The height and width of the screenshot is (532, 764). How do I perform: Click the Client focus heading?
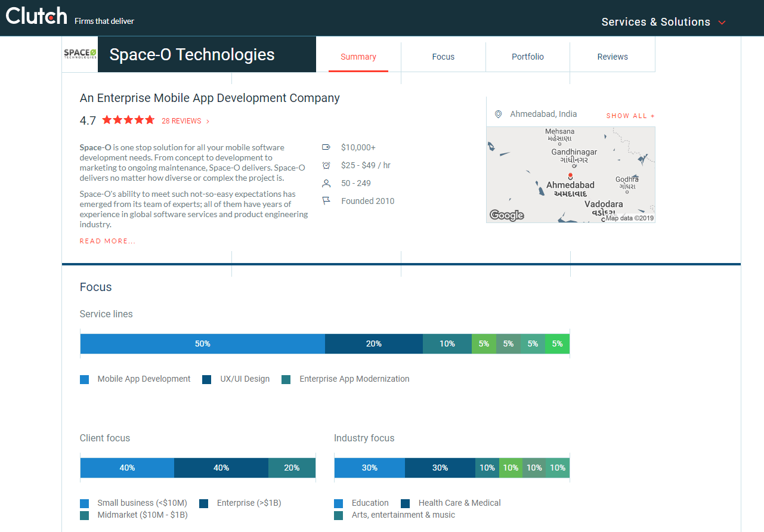105,438
